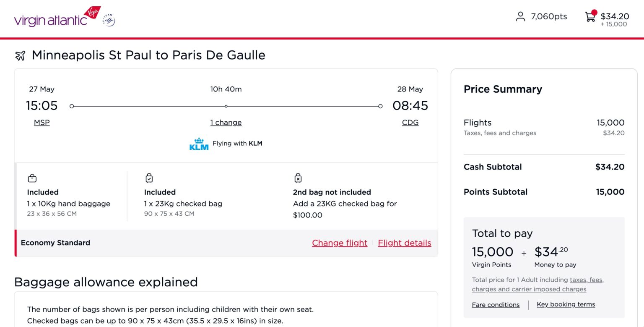The height and width of the screenshot is (327, 644).
Task: Open Flight details
Action: pyautogui.click(x=404, y=243)
